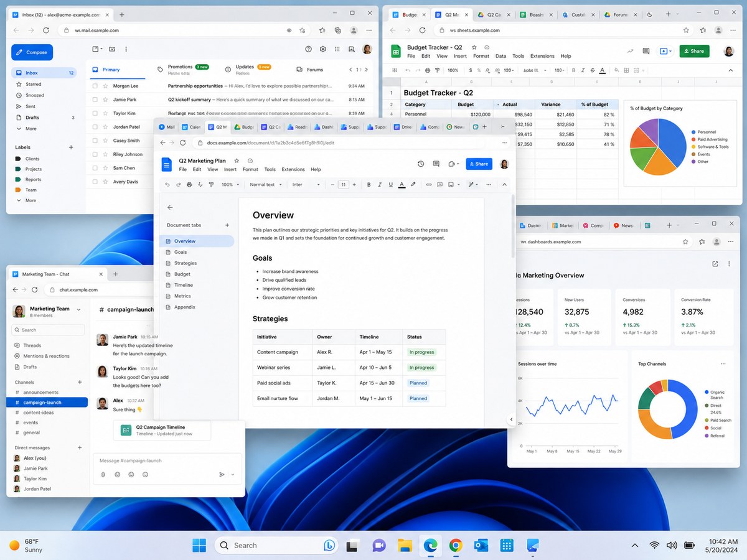747x560 pixels.
Task: Create a new label in Mail sidebar
Action: click(x=71, y=147)
